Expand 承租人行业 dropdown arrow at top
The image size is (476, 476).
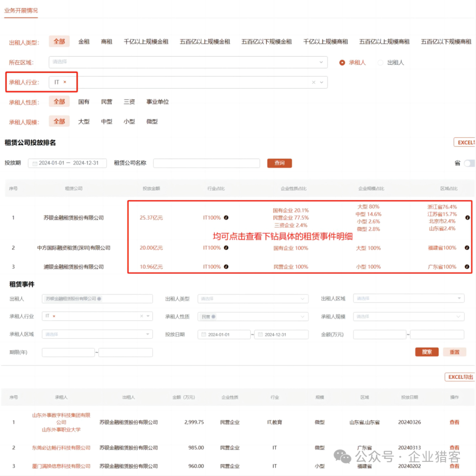click(321, 82)
